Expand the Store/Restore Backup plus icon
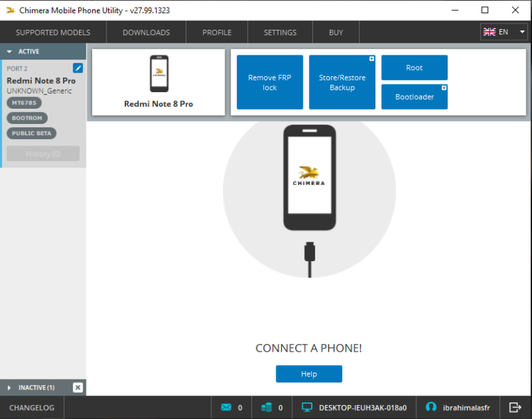Screen dimensions: 532x419 tap(371, 59)
